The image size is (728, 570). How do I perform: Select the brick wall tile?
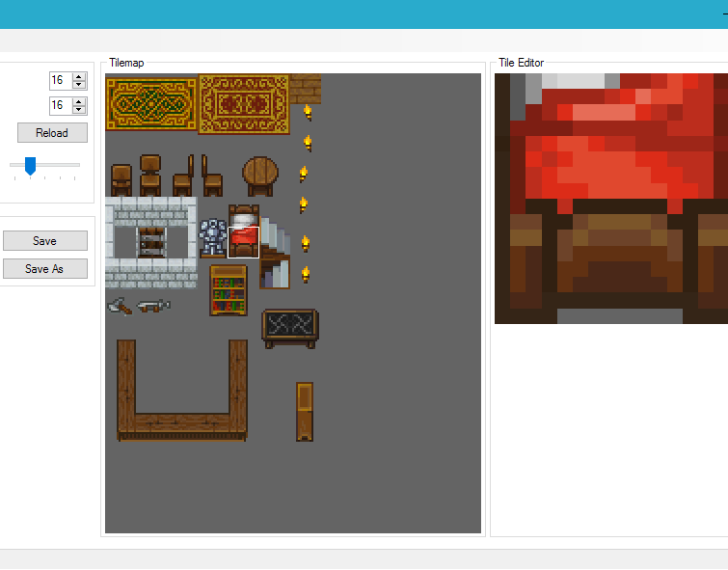[306, 88]
